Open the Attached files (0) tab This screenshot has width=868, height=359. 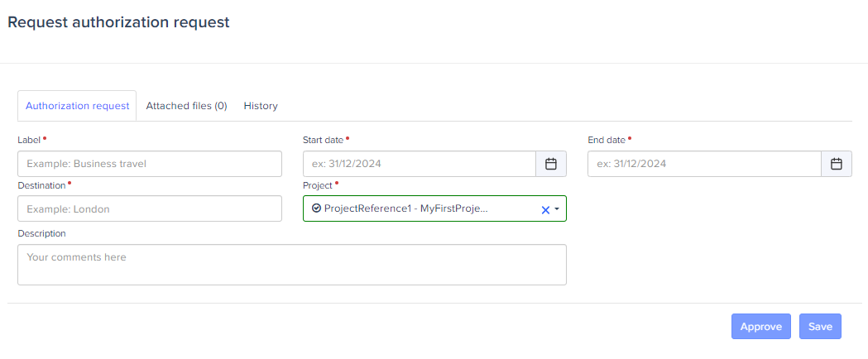(186, 106)
